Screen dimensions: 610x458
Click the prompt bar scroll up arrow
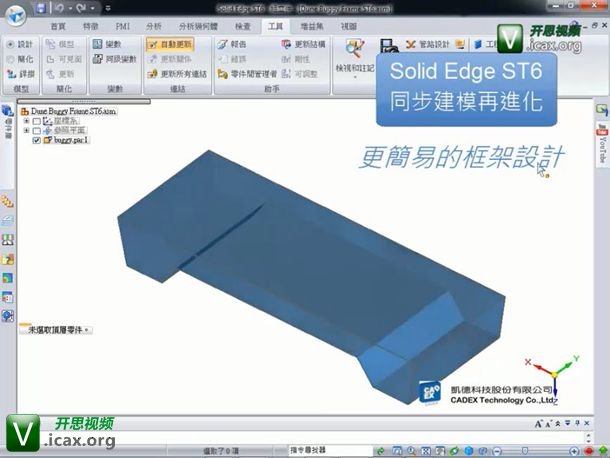point(588,435)
